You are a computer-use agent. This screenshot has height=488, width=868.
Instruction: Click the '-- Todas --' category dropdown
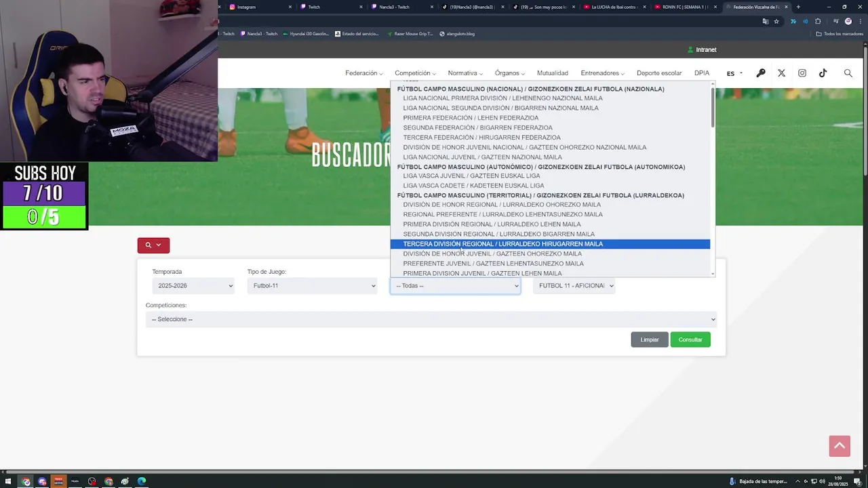click(x=455, y=286)
